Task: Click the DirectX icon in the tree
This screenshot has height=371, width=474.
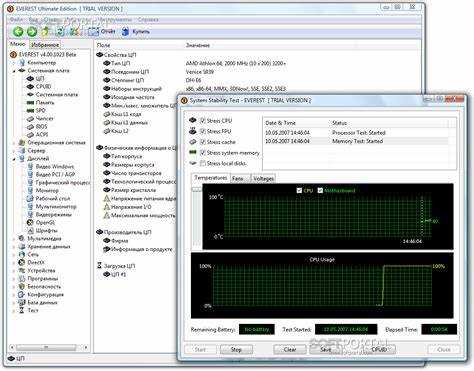Action: point(22,263)
